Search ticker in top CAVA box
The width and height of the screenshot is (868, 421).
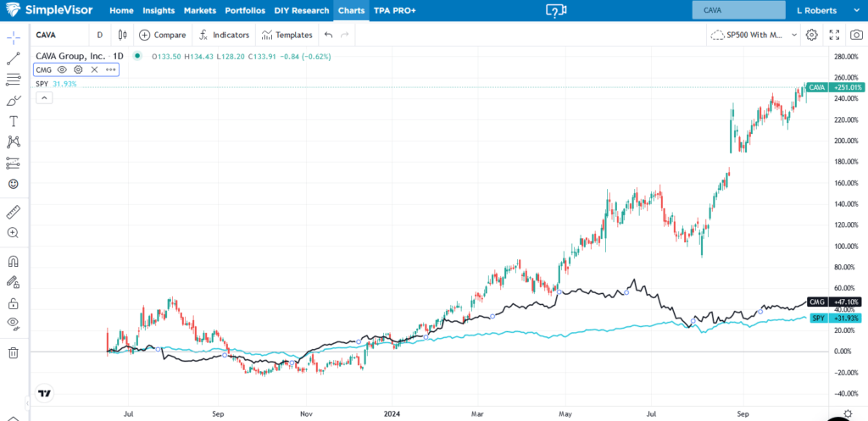(738, 10)
